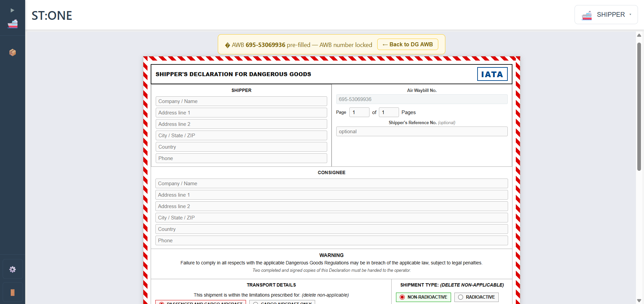644x304 pixels.
Task: Click the WARNING heading
Action: (332, 255)
